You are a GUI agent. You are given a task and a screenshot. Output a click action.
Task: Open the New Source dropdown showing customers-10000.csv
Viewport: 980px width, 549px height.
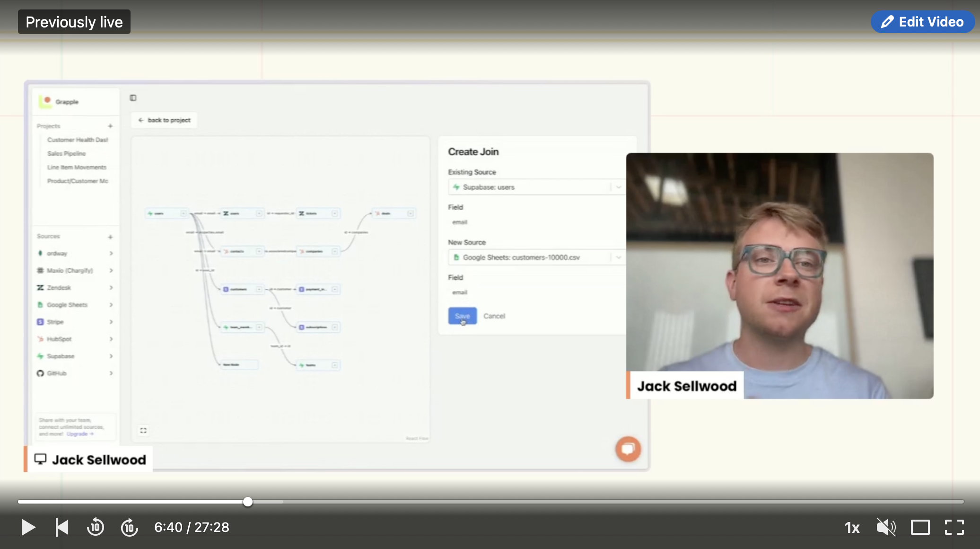(x=618, y=257)
